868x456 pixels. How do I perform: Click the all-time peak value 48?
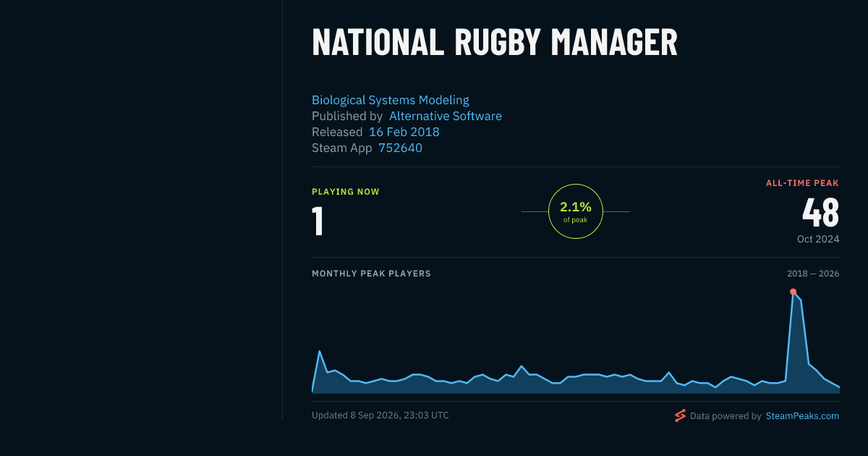point(821,213)
